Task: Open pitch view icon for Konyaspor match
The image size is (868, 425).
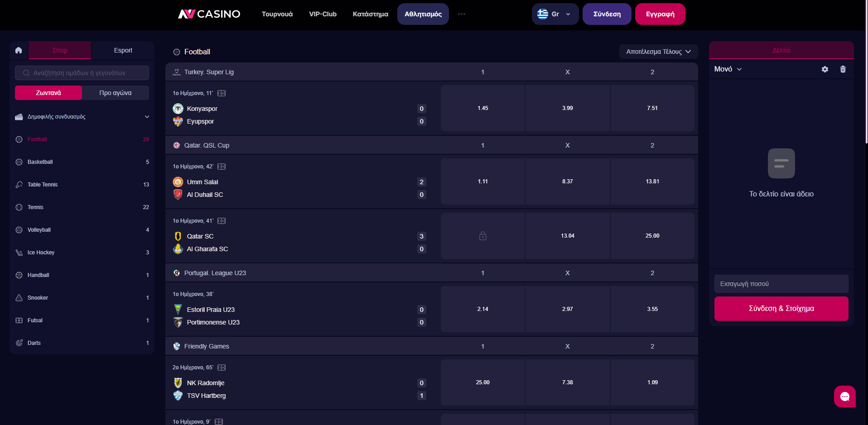Action: point(222,93)
